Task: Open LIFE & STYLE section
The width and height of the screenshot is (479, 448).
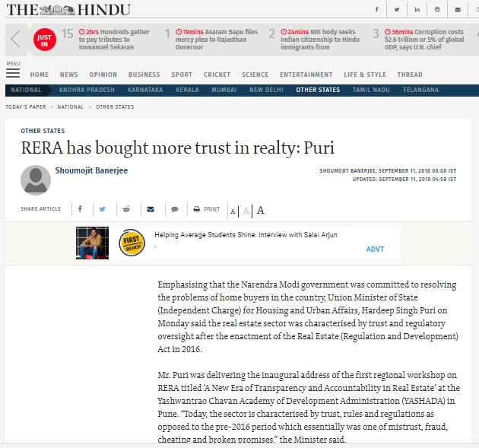Action: (x=365, y=75)
